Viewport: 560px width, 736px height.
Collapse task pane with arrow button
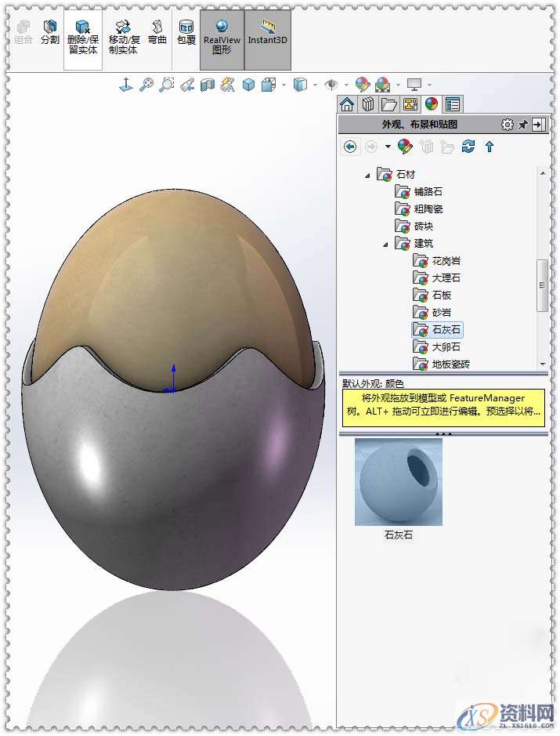[x=538, y=125]
